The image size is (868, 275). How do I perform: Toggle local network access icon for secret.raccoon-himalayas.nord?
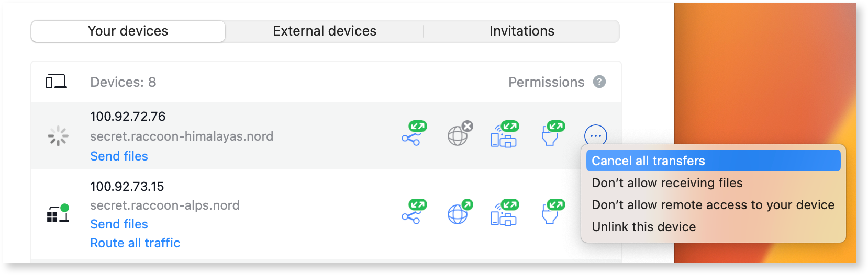click(x=504, y=134)
